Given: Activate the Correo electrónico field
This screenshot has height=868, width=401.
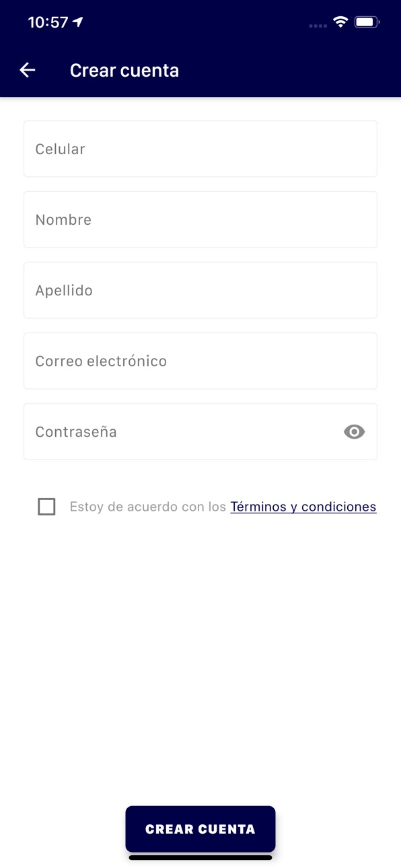Looking at the screenshot, I should tap(200, 361).
